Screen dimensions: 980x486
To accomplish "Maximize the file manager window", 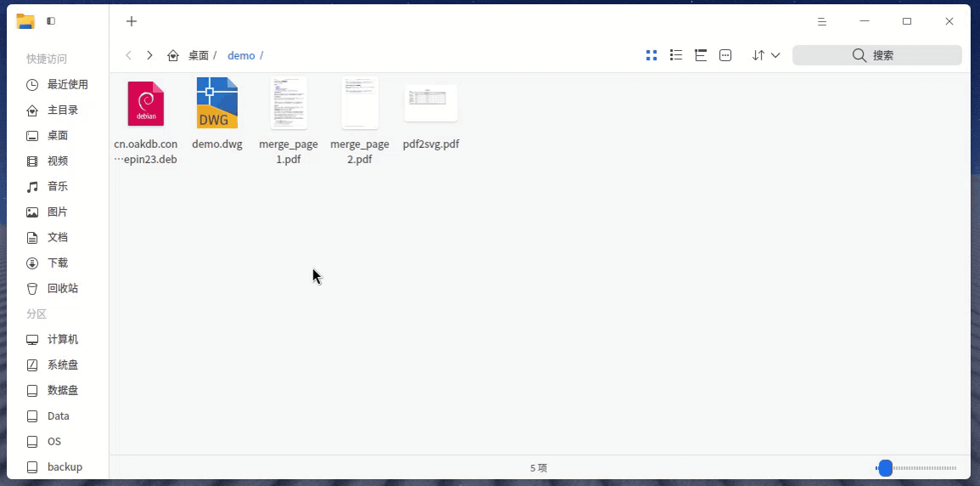I will tap(907, 21).
